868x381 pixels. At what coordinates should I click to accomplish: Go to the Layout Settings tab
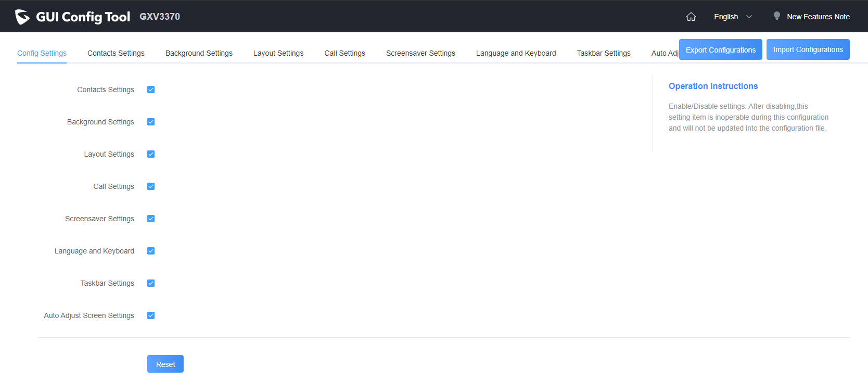coord(278,53)
